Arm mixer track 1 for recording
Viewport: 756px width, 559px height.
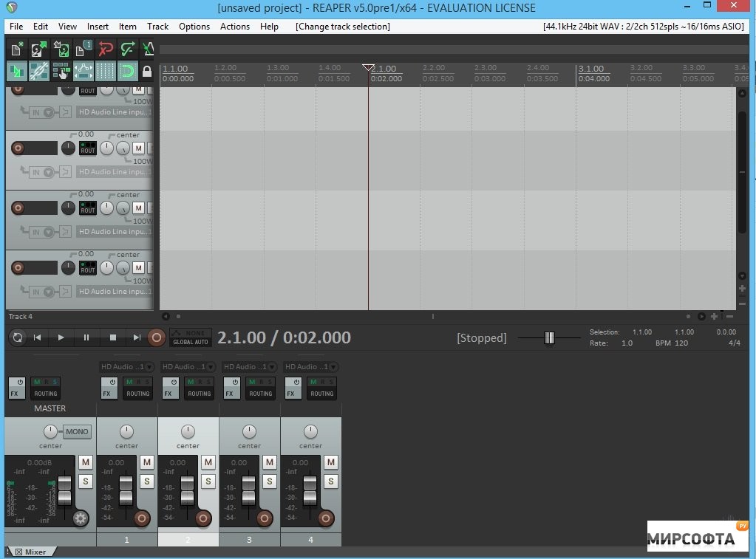(x=142, y=518)
